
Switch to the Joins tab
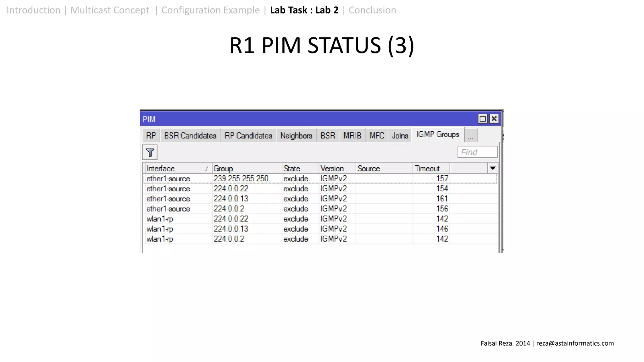[400, 136]
